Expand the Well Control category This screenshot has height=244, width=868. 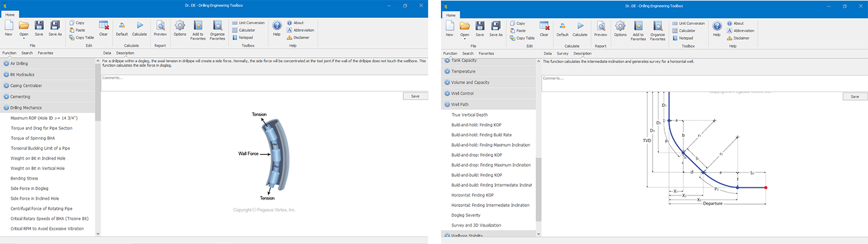pos(462,93)
